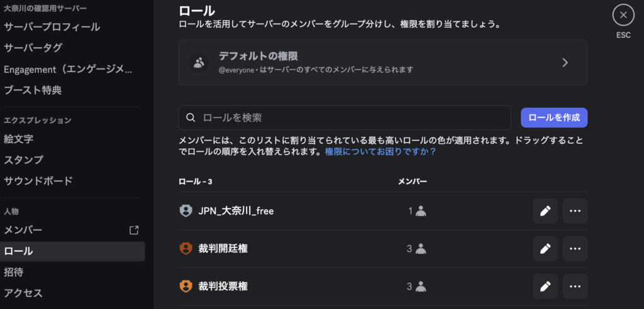
Task: Select 絵文字 in the settings sidebar
Action: pos(19,138)
